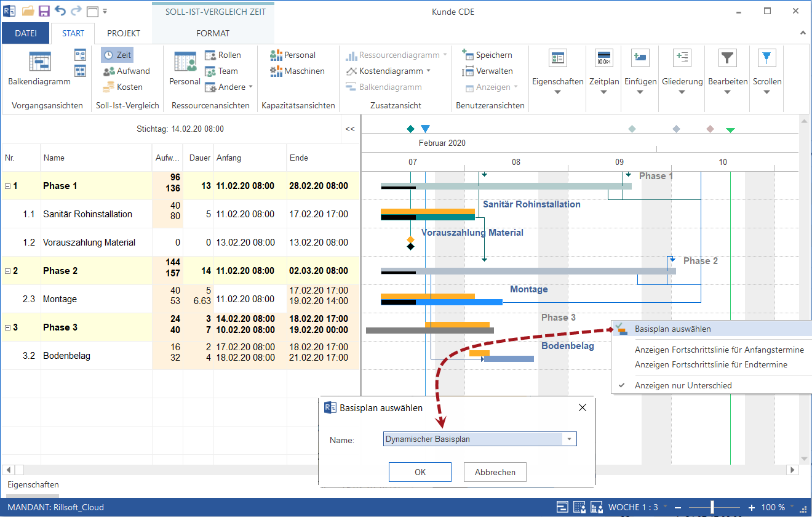The width and height of the screenshot is (812, 517).
Task: Switch to the PROJEKT ribbon tab
Action: tap(123, 33)
